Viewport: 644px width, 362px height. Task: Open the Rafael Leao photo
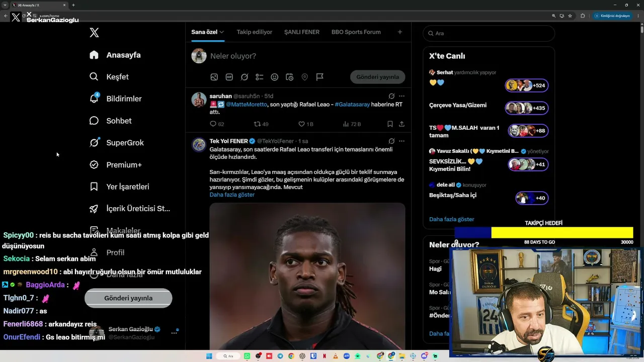point(307,276)
